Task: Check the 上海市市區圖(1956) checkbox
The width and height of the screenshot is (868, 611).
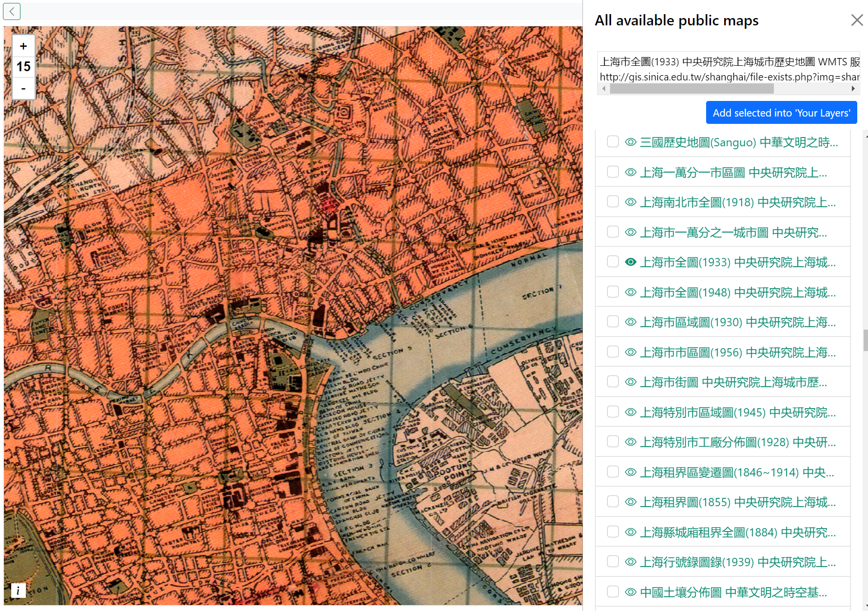Action: [613, 352]
